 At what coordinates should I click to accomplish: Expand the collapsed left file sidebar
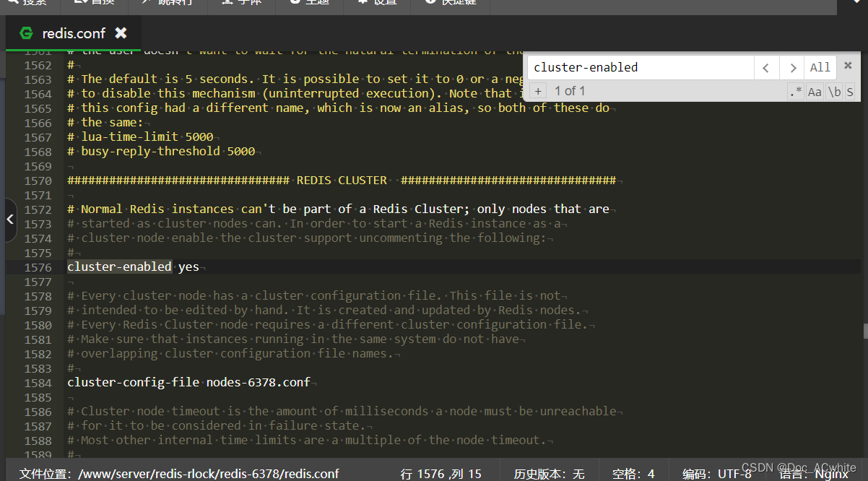pyautogui.click(x=9, y=219)
